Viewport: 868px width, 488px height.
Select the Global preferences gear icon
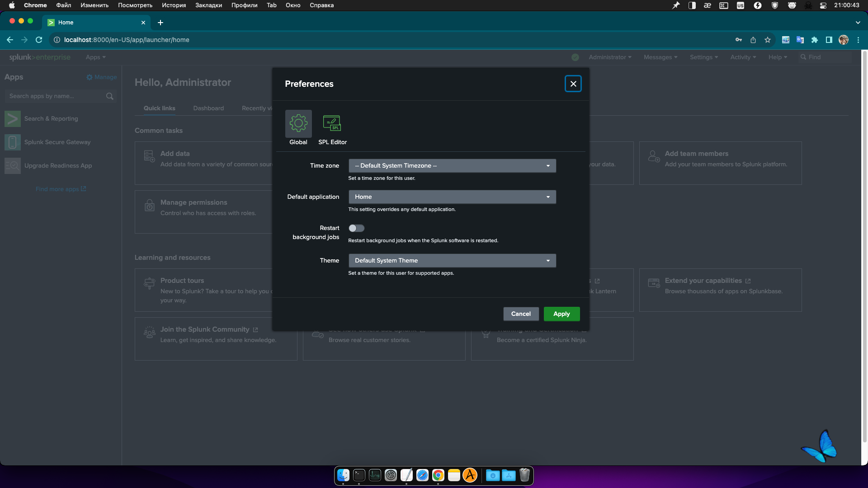[298, 123]
